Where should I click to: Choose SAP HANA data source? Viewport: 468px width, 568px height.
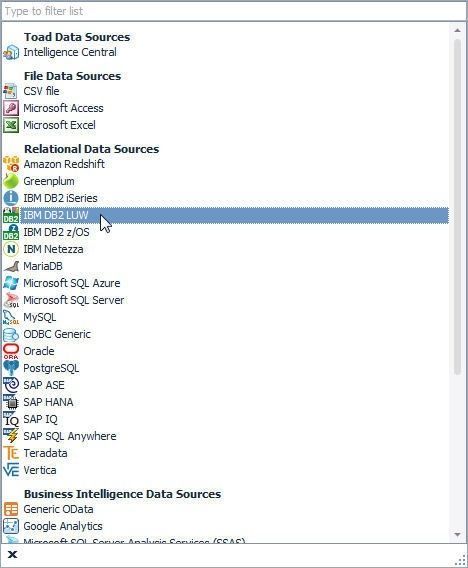tap(49, 402)
